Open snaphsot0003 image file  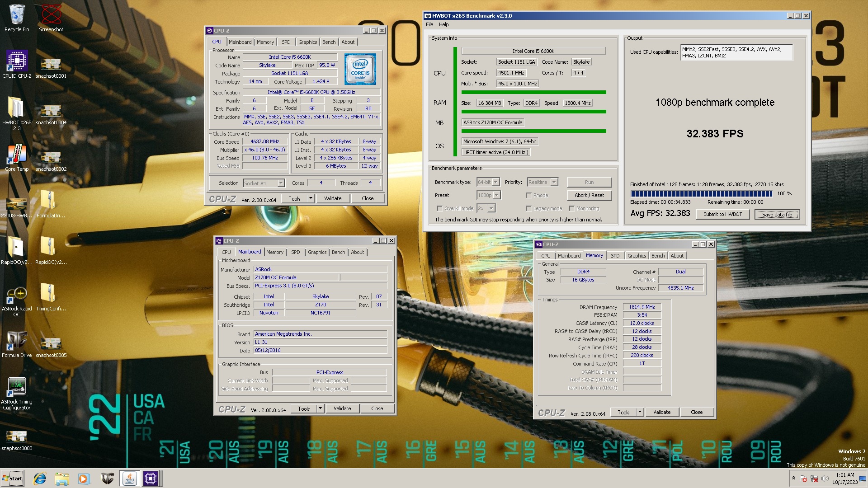pyautogui.click(x=17, y=441)
